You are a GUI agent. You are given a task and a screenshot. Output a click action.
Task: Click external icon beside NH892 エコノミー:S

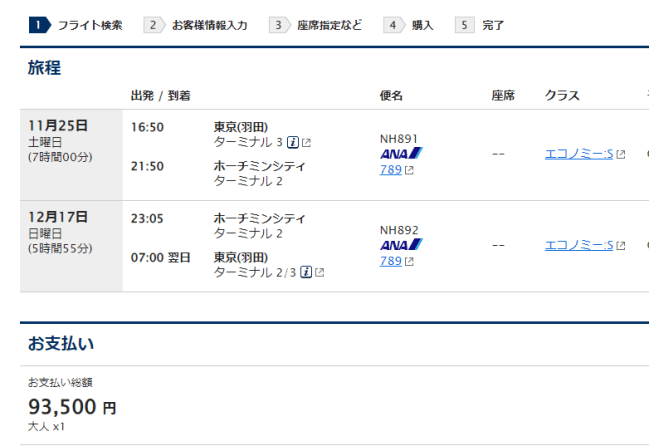coord(621,246)
